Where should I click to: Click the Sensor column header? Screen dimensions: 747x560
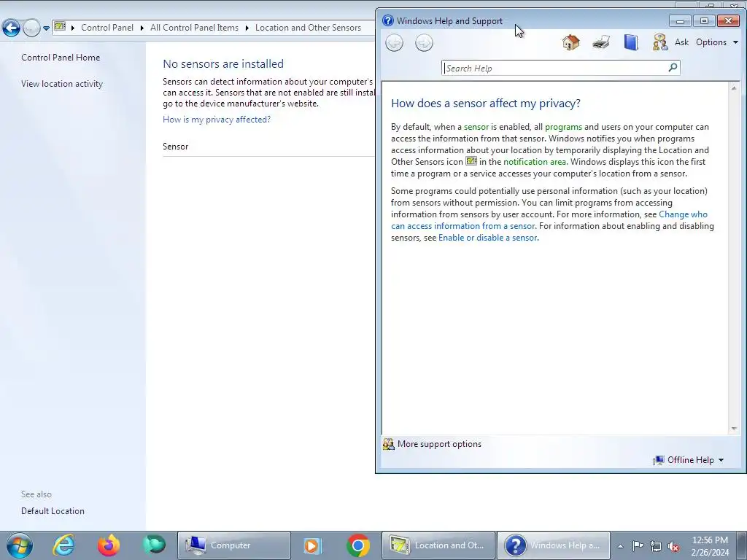(175, 147)
